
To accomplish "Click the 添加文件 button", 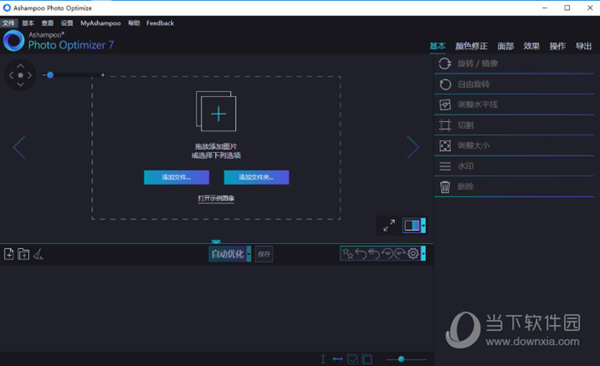I will pos(176,177).
